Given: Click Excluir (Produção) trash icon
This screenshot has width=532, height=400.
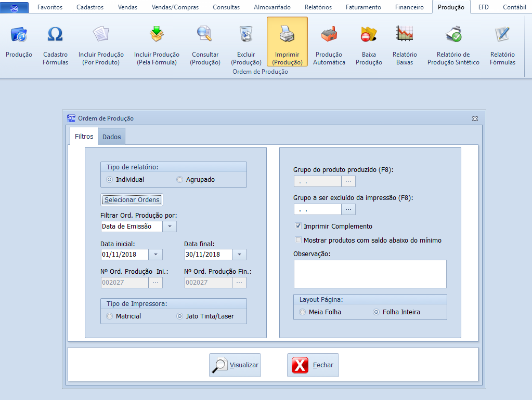Looking at the screenshot, I should pyautogui.click(x=245, y=35).
